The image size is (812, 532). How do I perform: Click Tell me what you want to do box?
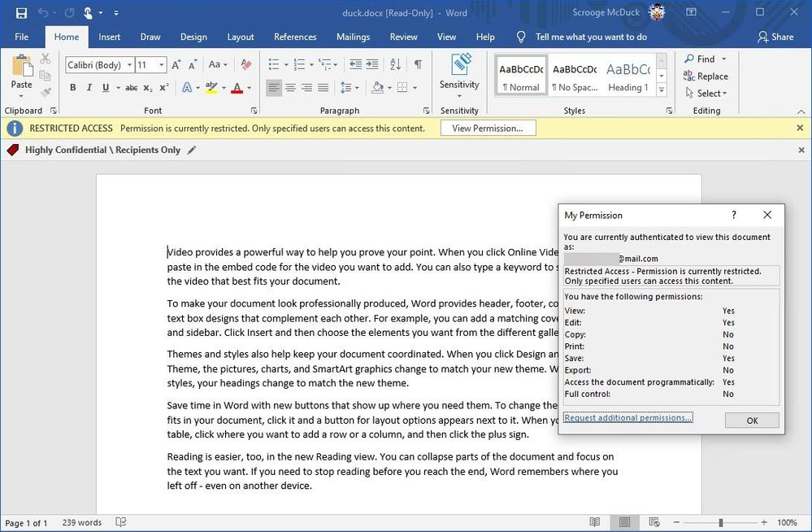[591, 37]
